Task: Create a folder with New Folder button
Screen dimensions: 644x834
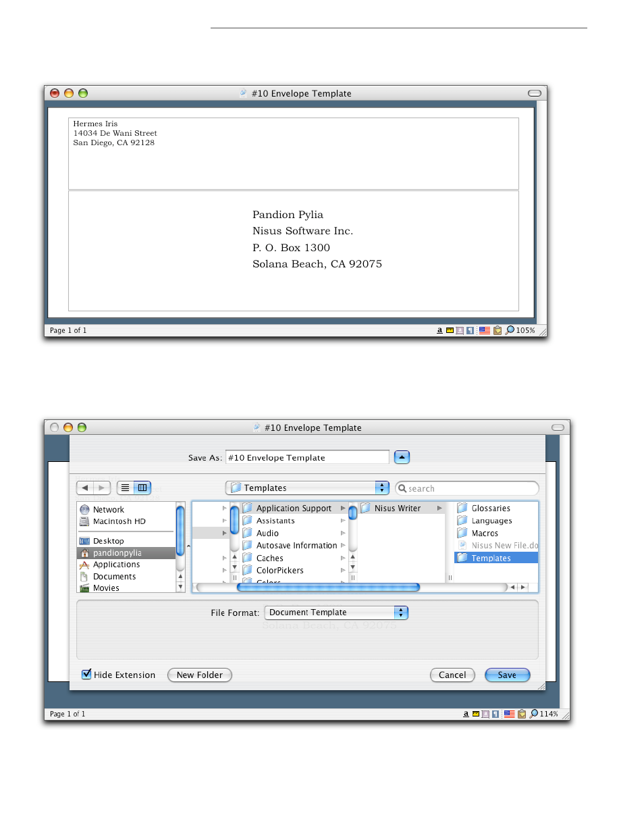Action: point(200,675)
